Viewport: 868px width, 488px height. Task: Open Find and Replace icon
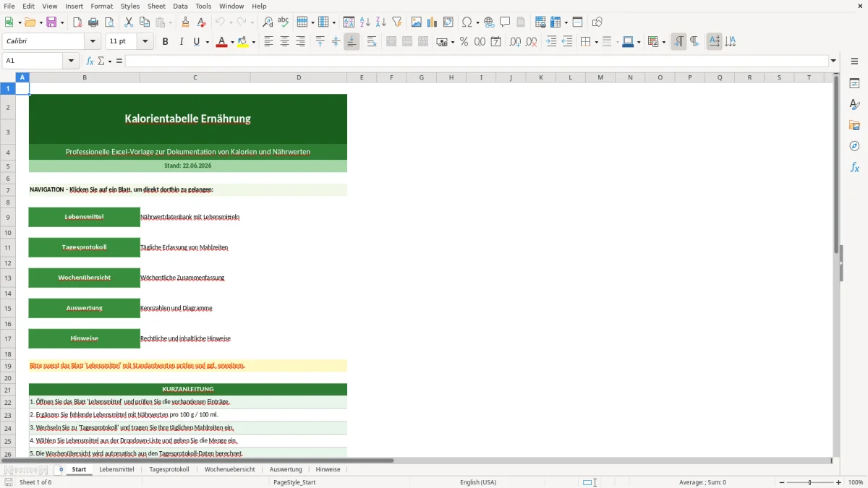(268, 22)
